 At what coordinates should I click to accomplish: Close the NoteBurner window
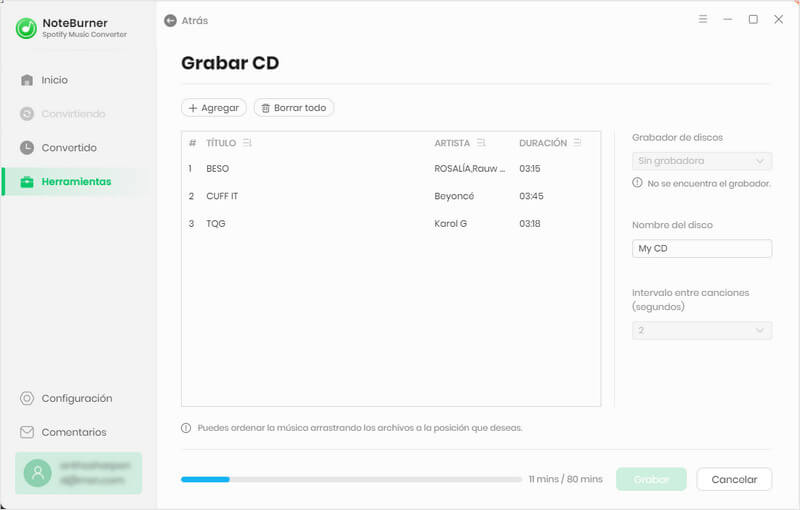(779, 19)
